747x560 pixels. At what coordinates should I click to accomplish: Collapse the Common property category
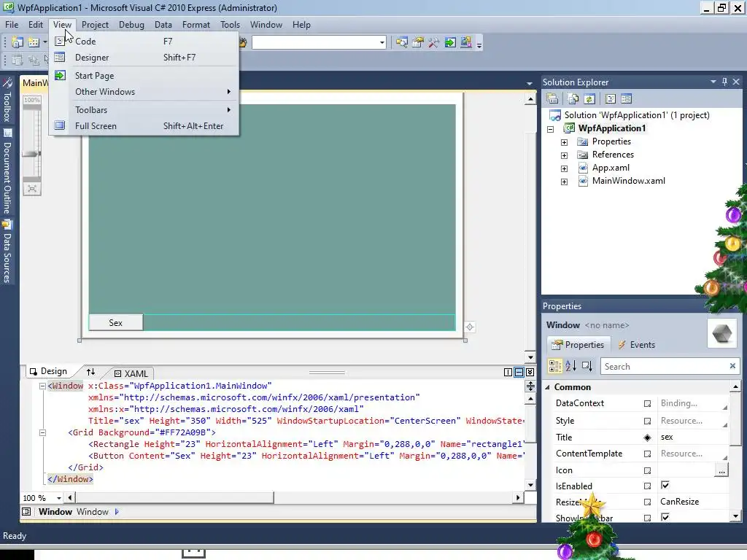[547, 387]
